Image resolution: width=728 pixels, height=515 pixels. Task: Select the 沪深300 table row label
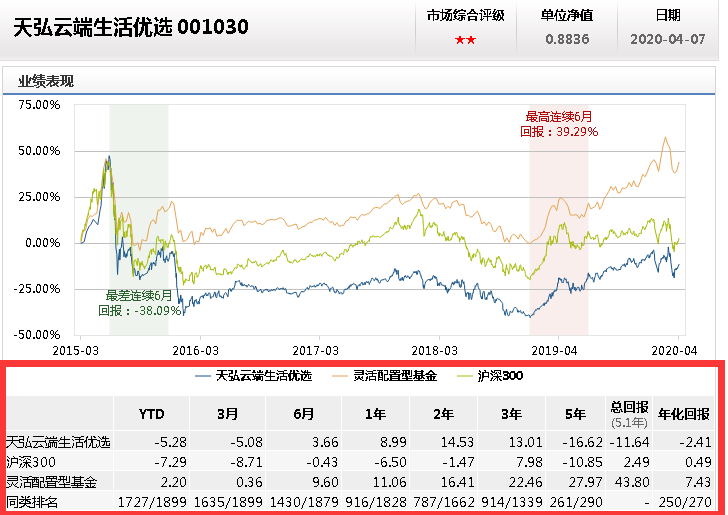point(31,462)
